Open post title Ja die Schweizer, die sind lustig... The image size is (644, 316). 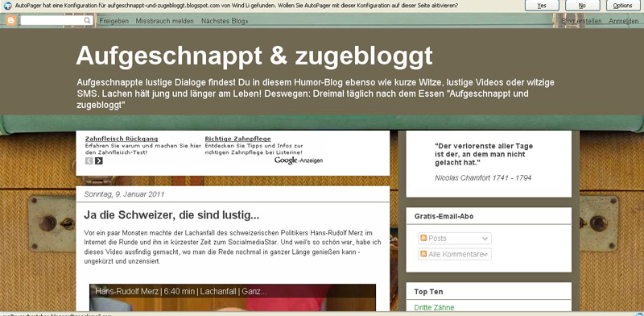click(171, 215)
